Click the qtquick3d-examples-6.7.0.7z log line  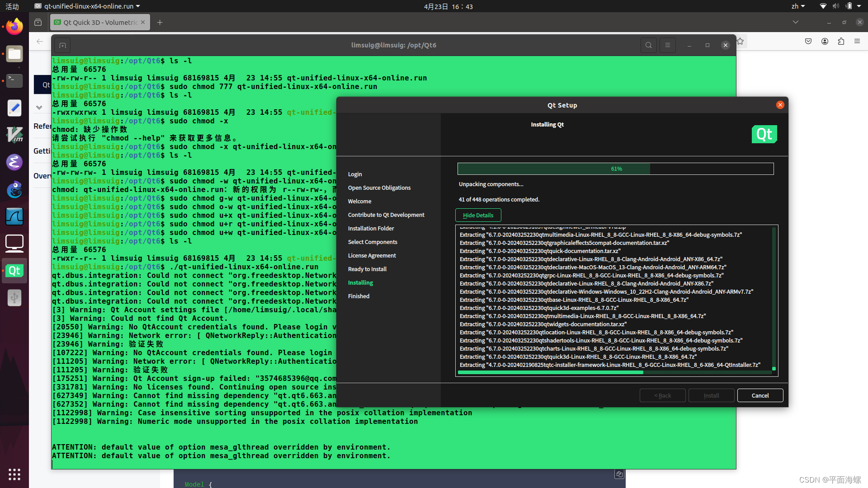(539, 308)
